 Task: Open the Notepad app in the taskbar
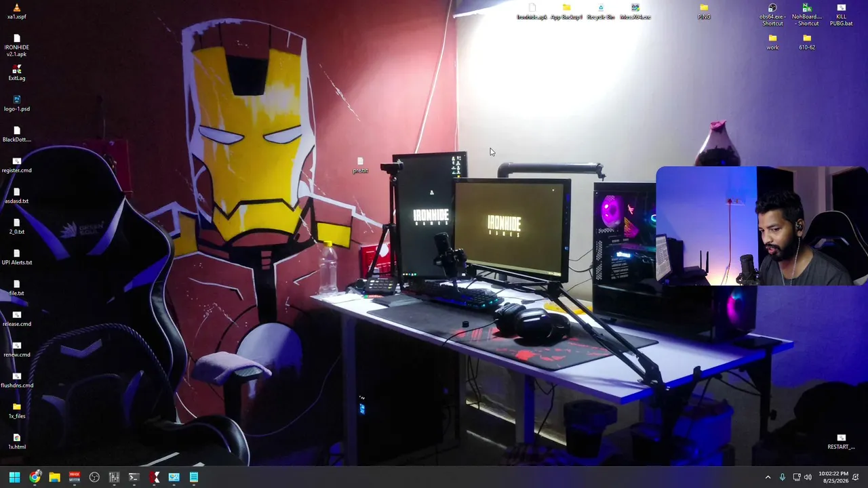194,477
